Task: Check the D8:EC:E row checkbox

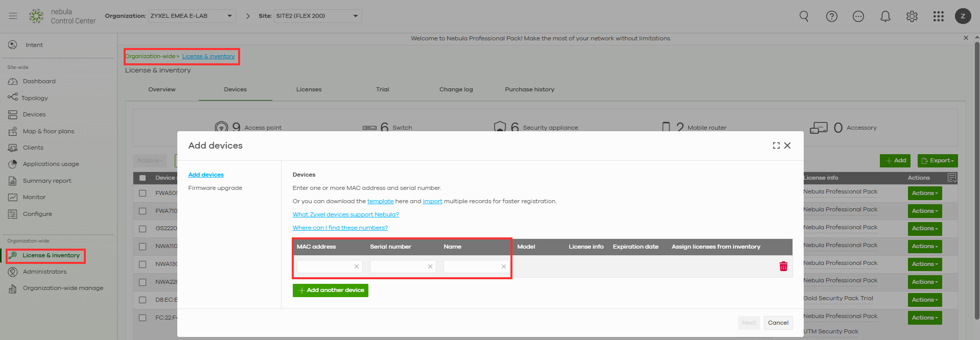Action: pos(143,300)
